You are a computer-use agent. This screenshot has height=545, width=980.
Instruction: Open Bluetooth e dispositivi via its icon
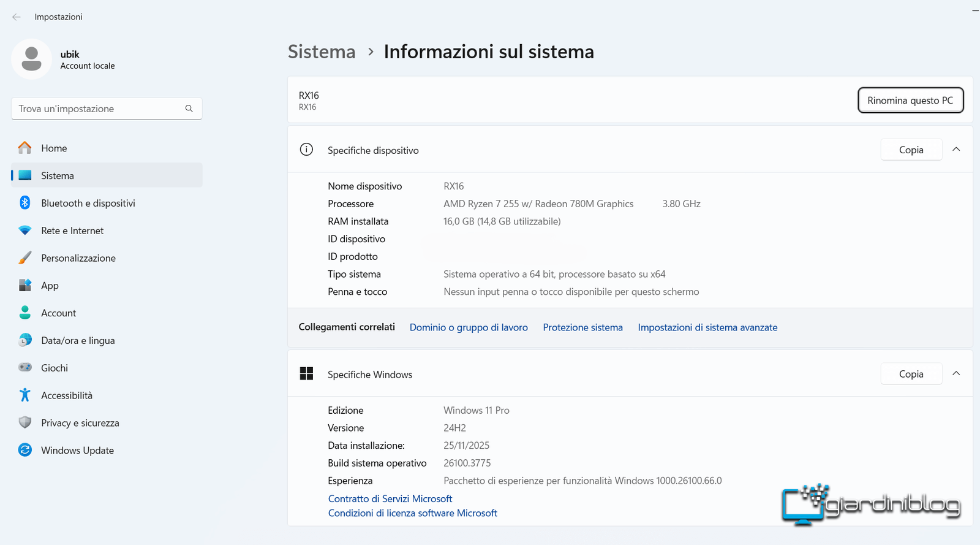(24, 203)
